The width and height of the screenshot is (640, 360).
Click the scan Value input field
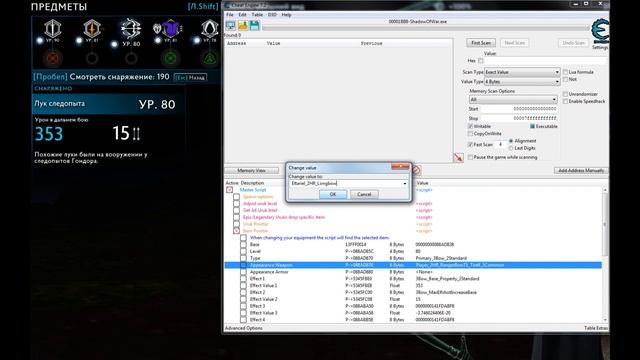coord(545,61)
